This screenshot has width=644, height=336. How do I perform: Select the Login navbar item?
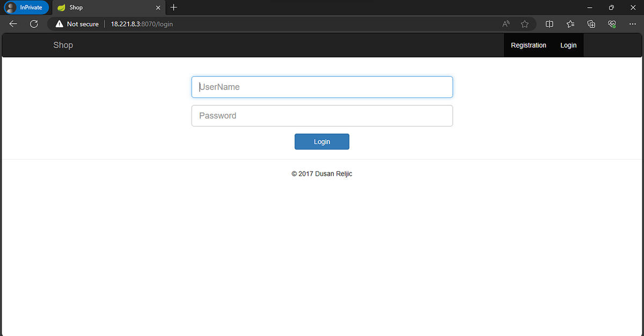tap(568, 45)
